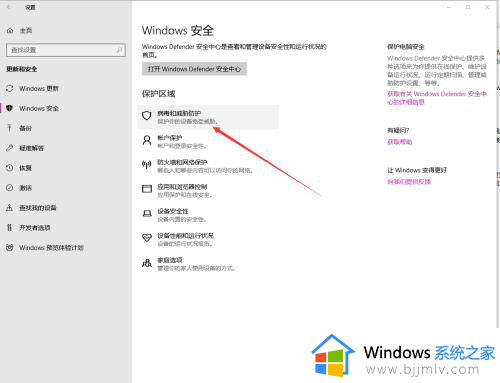500x383 pixels.
Task: Click the 备份 backup arrow icon
Action: click(x=10, y=128)
